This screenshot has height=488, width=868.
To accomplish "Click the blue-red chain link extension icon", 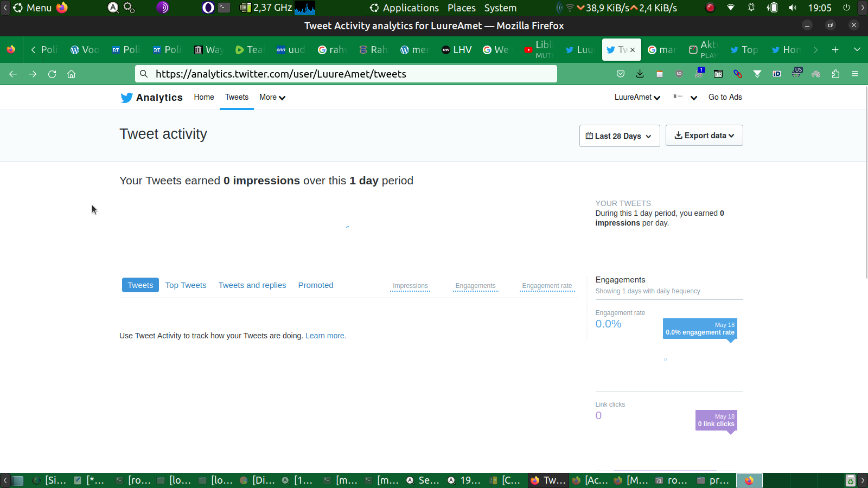I will (x=738, y=74).
